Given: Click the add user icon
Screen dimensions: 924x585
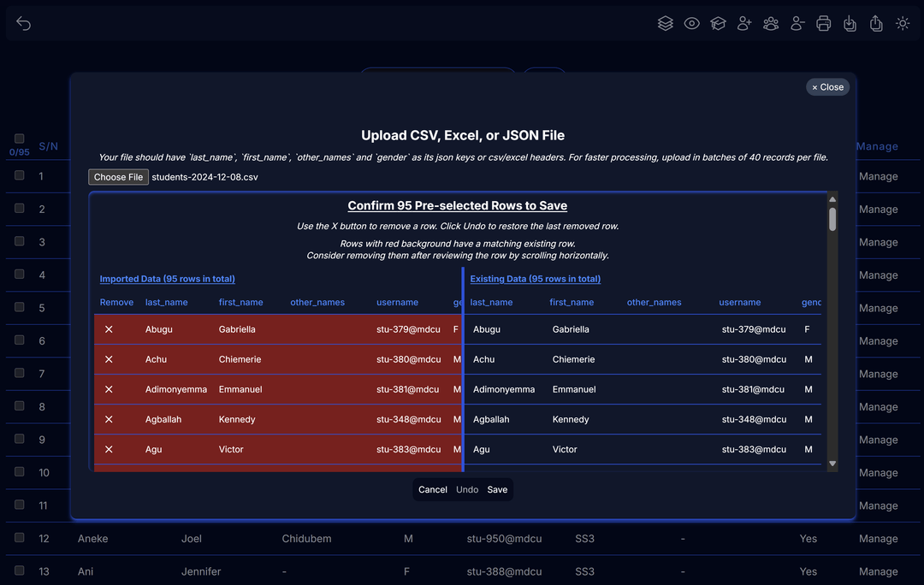Looking at the screenshot, I should pyautogui.click(x=744, y=24).
